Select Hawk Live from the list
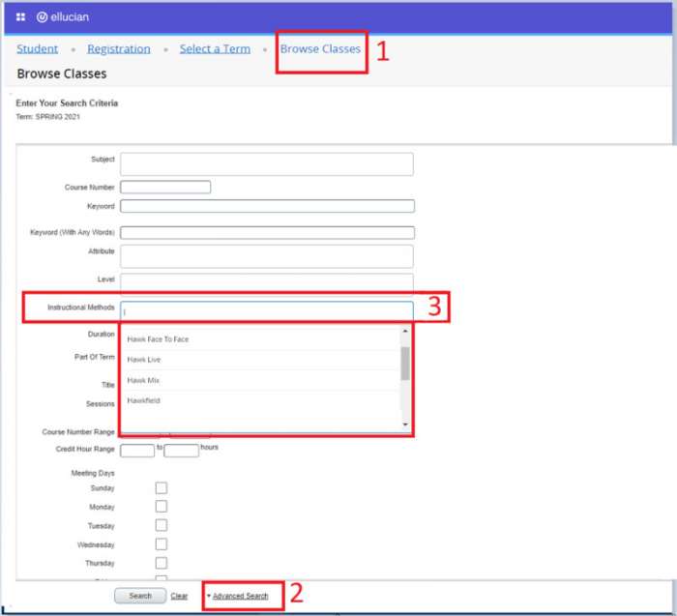The image size is (677, 616). (144, 360)
